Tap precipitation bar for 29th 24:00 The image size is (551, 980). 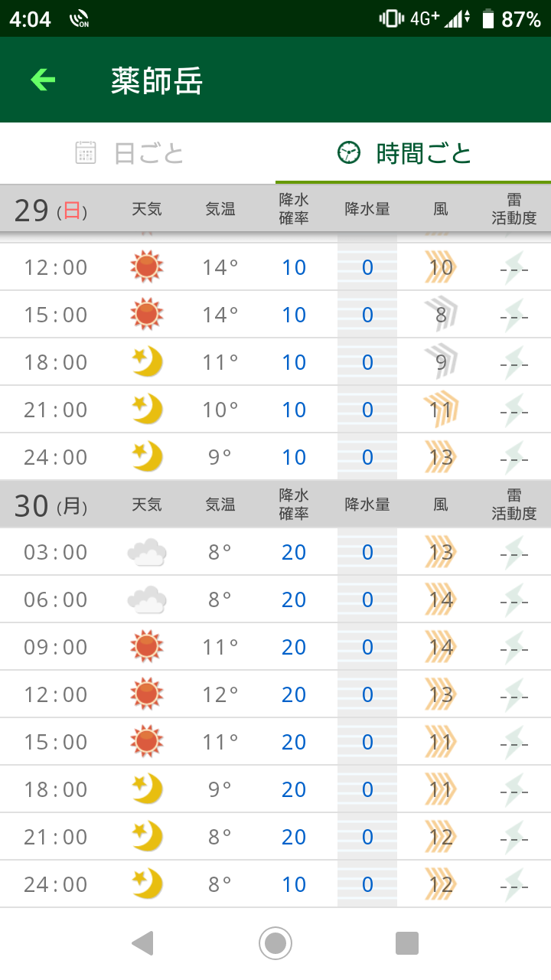point(367,457)
